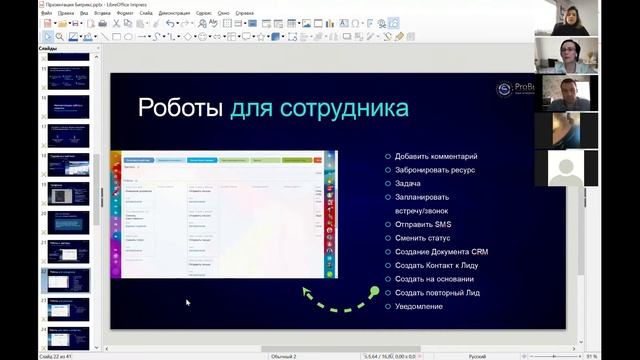Click the Zoom magnifier tool
This screenshot has height=360, width=640.
click(x=60, y=37)
